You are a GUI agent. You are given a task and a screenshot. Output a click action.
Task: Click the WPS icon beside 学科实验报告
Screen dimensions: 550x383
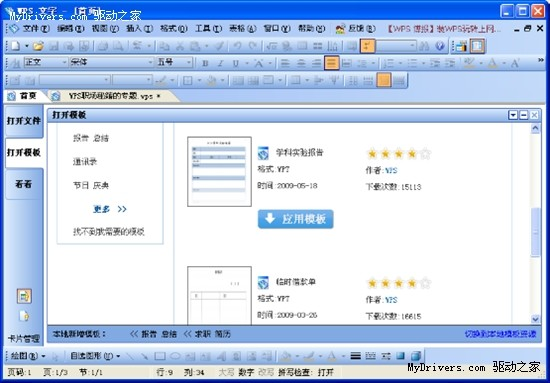click(263, 153)
